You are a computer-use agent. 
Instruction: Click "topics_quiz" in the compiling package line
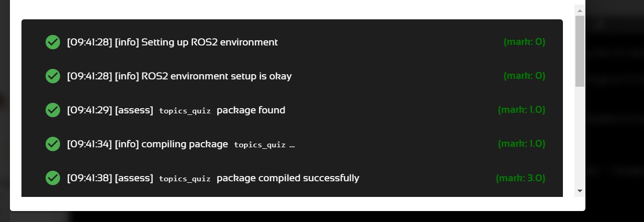coord(259,145)
